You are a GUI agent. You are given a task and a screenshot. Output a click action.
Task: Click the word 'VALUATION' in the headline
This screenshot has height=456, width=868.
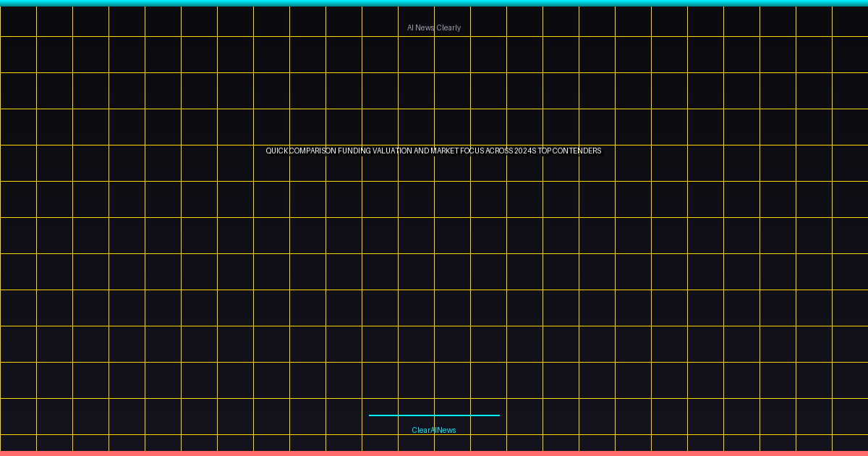coord(392,151)
